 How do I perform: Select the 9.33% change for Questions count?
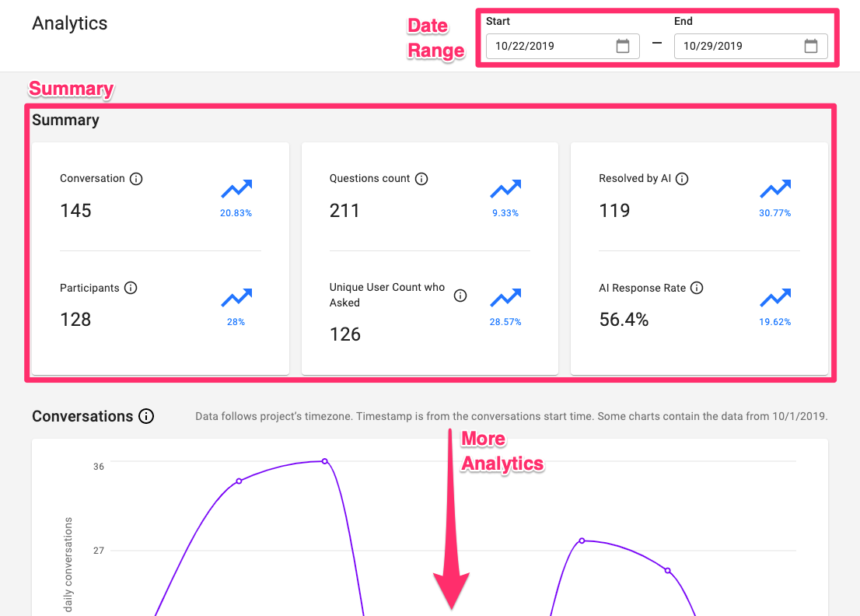(x=505, y=213)
